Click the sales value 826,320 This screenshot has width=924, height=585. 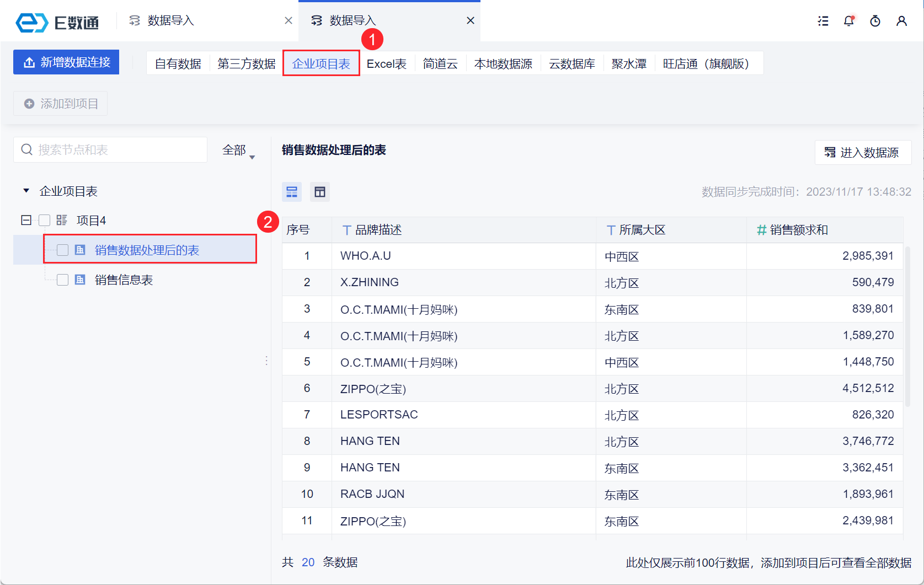(873, 415)
